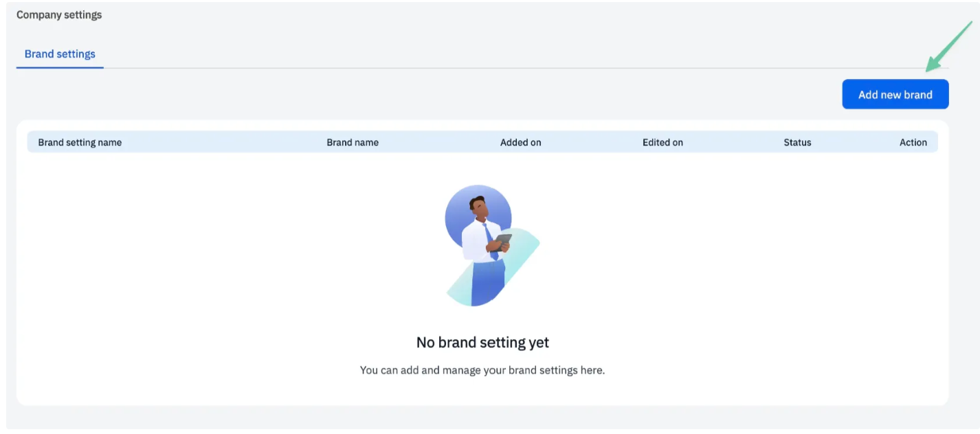Click the green arrow annotation
Viewport: 980px width, 434px height.
coord(948,46)
